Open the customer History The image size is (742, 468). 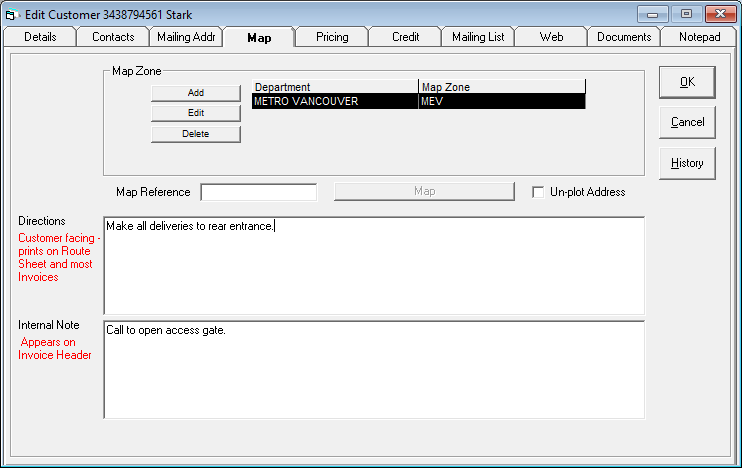(687, 163)
